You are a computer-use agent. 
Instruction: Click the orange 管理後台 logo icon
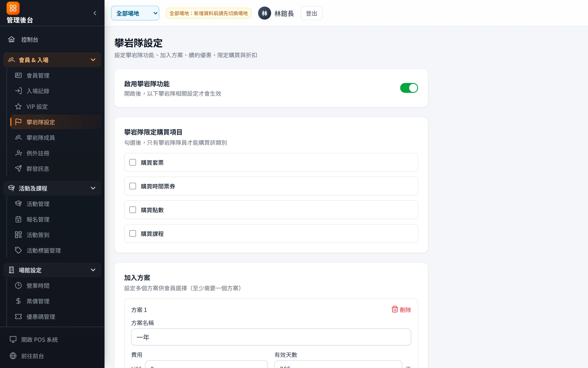click(x=13, y=8)
